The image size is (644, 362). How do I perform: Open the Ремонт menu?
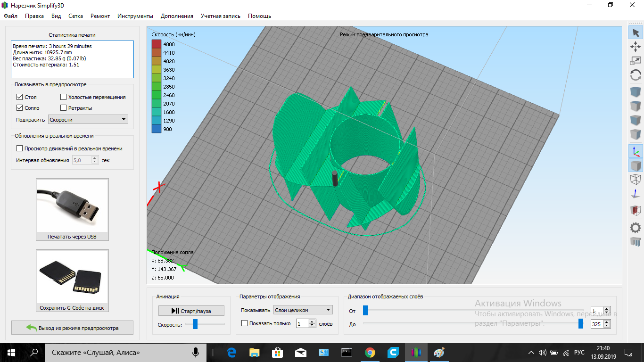coord(99,16)
